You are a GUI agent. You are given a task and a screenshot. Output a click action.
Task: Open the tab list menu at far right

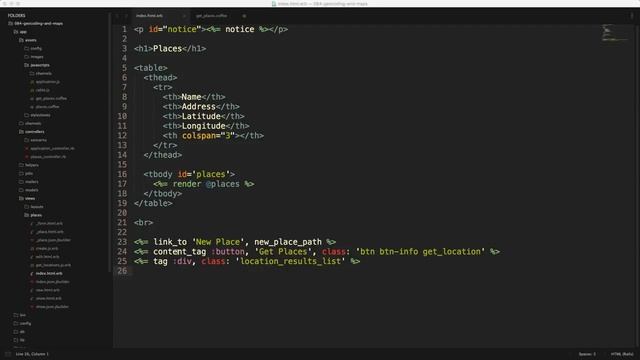[x=632, y=16]
